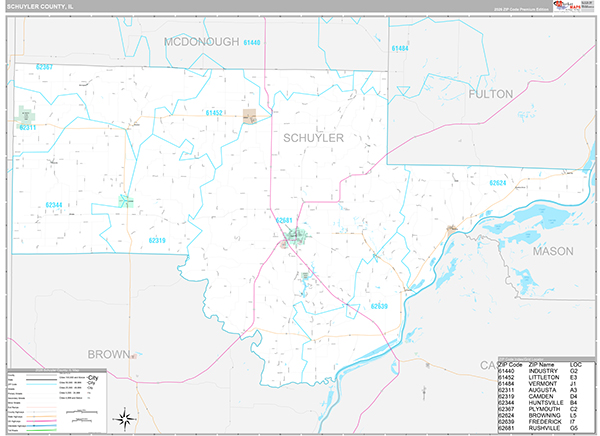The height and width of the screenshot is (436, 600).
Task: Click the J1 location cell for Vermont
Action: [x=573, y=384]
